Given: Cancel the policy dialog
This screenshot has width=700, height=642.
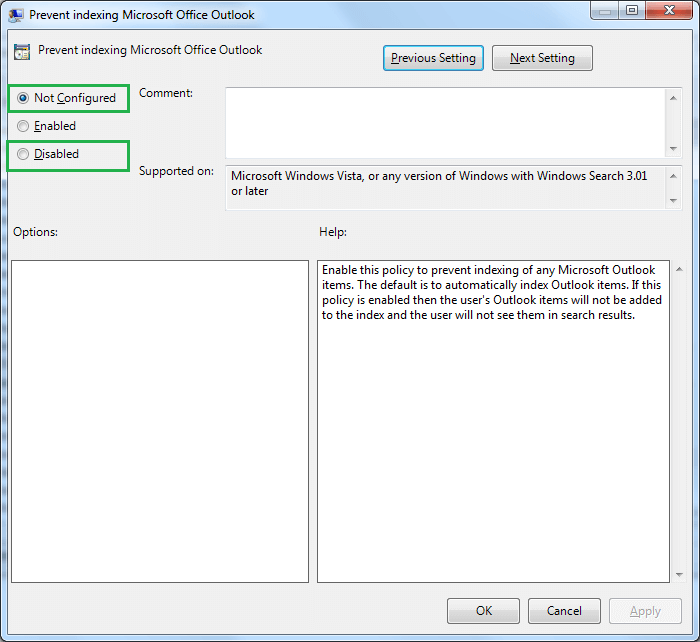Looking at the screenshot, I should pos(564,611).
